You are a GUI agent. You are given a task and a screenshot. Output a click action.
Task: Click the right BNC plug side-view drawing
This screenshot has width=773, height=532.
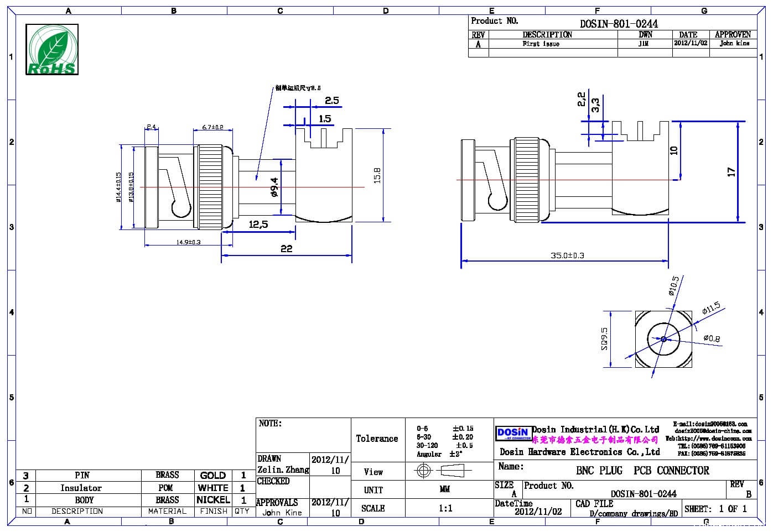click(x=564, y=180)
